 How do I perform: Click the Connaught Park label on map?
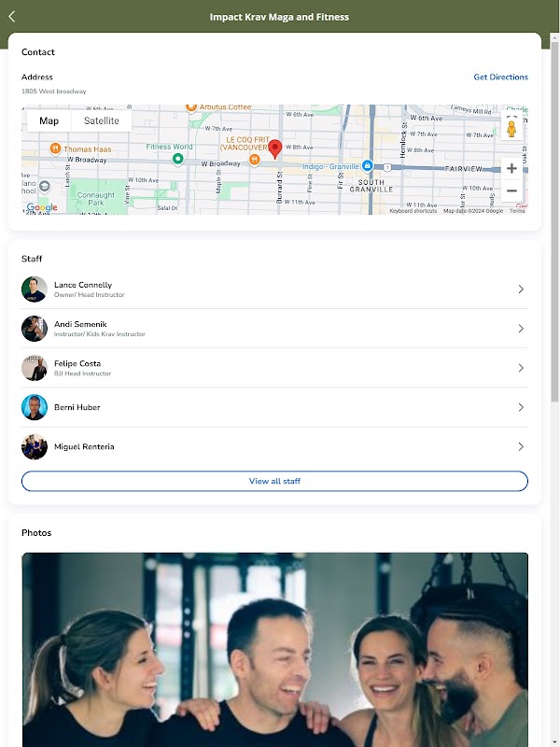pyautogui.click(x=96, y=199)
